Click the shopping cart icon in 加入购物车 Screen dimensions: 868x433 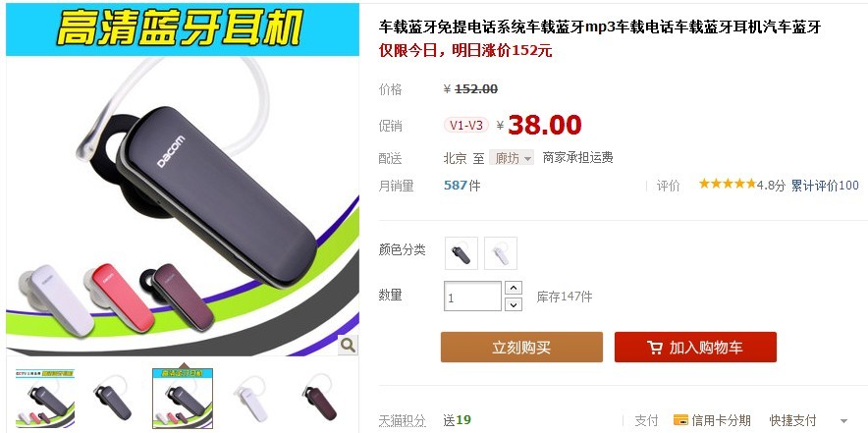tap(655, 348)
